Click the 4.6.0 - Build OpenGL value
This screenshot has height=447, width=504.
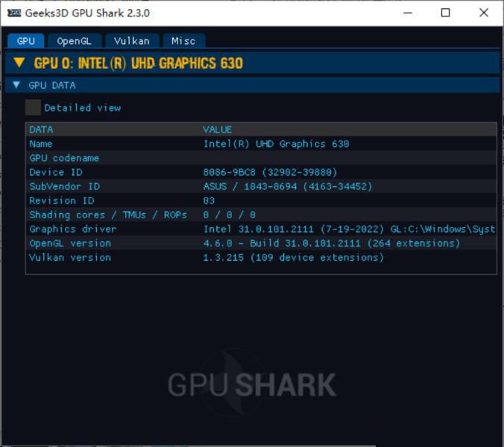(332, 244)
